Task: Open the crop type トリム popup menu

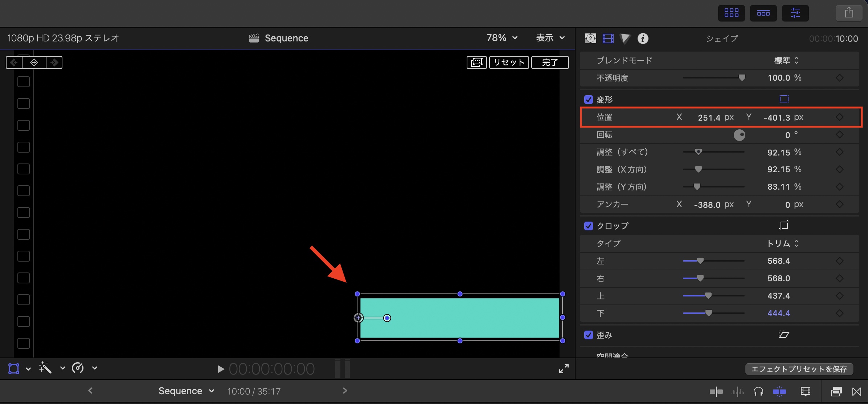Action: [783, 243]
